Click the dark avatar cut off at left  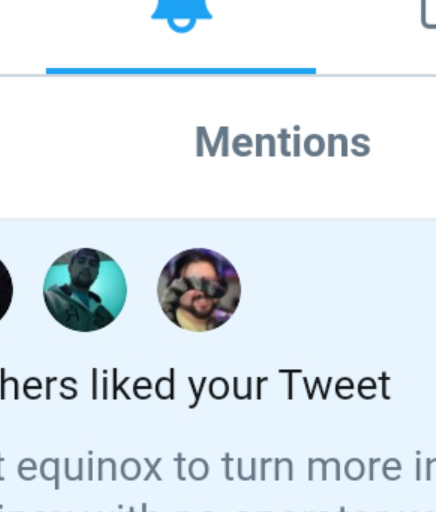(x=6, y=290)
